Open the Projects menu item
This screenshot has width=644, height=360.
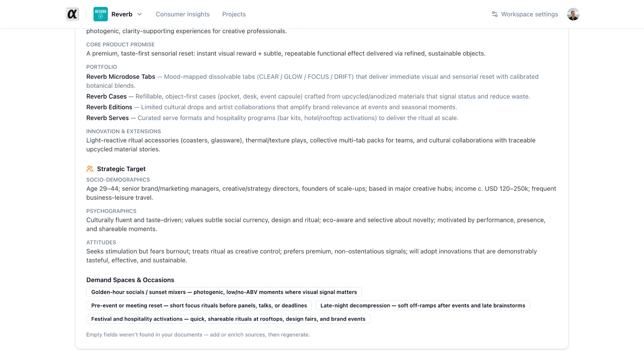click(234, 14)
